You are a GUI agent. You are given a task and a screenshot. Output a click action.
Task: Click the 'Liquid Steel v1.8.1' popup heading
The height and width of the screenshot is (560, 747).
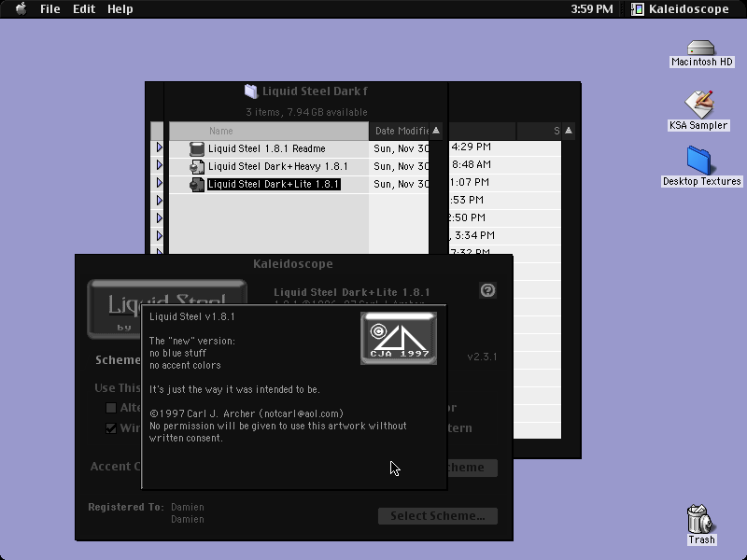(x=192, y=316)
